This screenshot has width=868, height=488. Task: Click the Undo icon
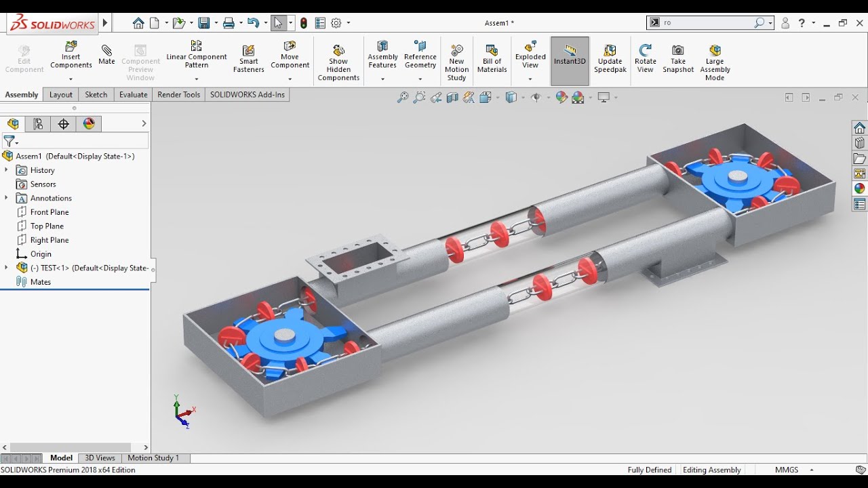pos(253,23)
